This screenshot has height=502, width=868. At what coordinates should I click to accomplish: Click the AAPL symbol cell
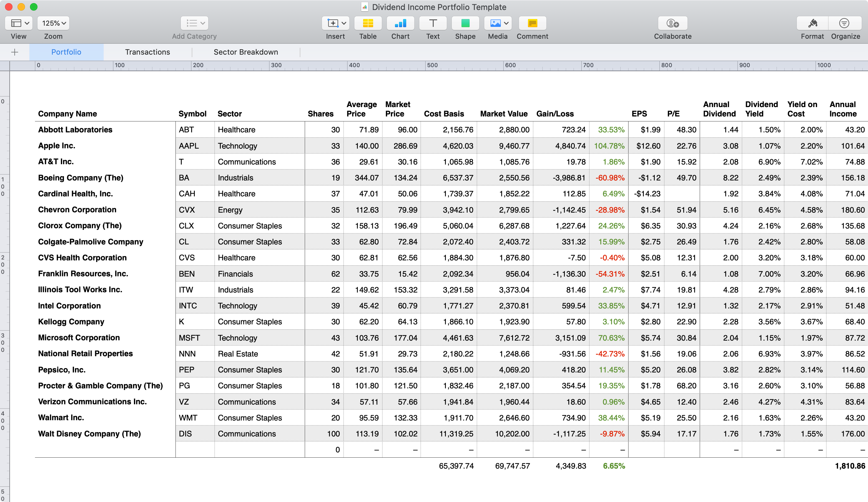click(195, 146)
